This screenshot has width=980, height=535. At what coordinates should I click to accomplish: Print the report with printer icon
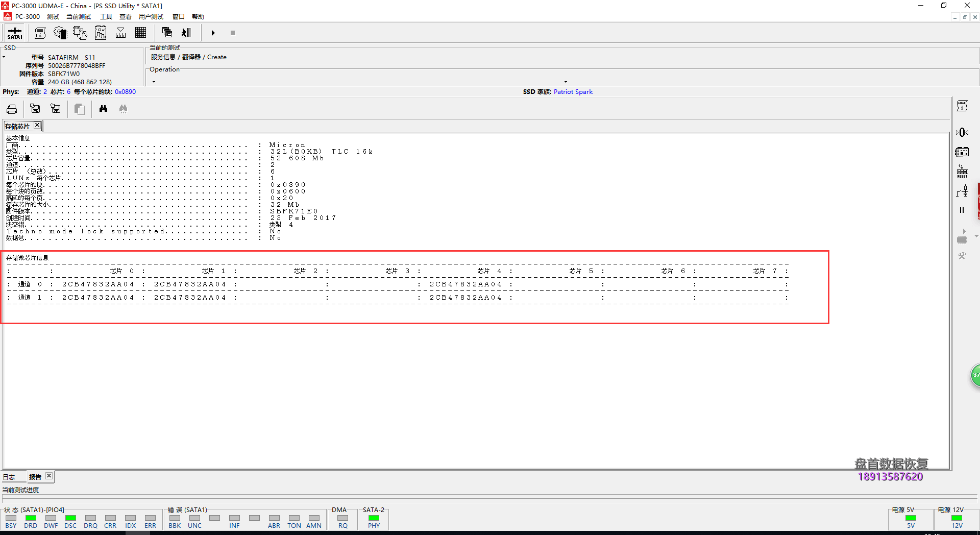pyautogui.click(x=12, y=109)
